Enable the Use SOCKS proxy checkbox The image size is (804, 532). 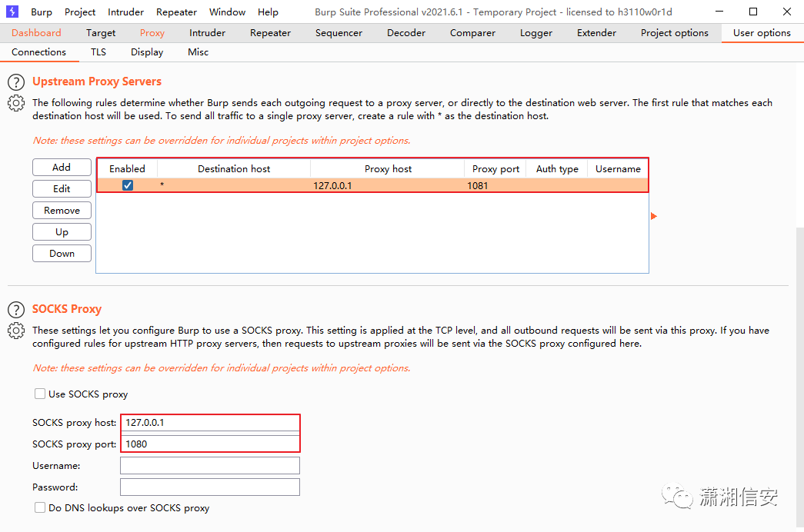point(39,394)
